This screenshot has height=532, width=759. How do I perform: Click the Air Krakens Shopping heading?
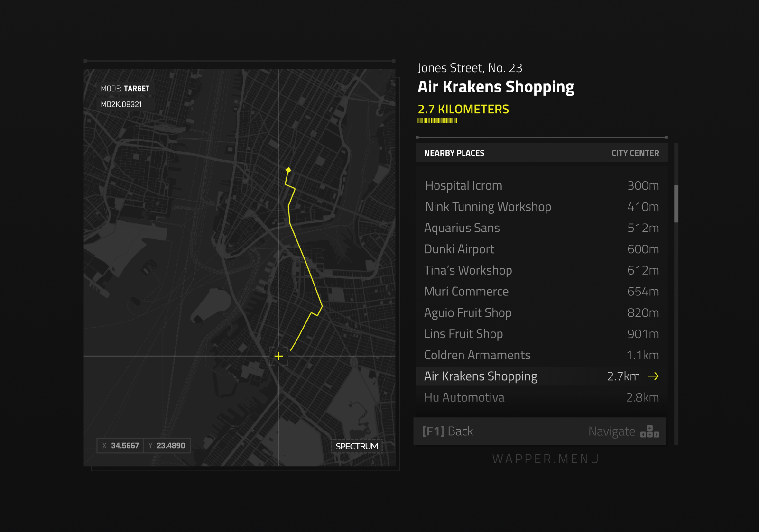[496, 87]
